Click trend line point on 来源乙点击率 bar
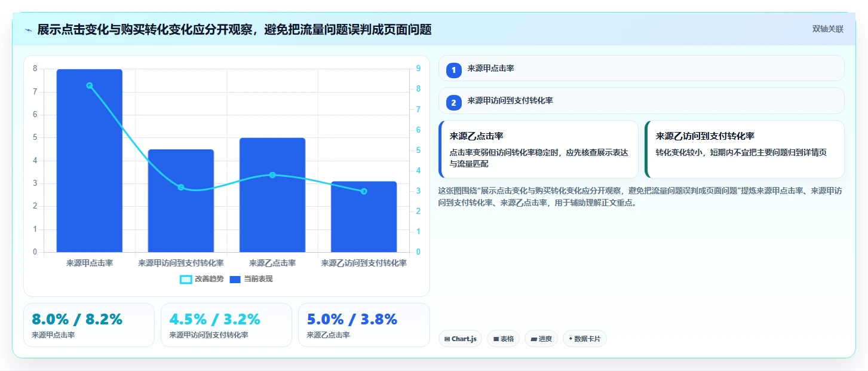Screen dimensions: 868x371 [272, 175]
